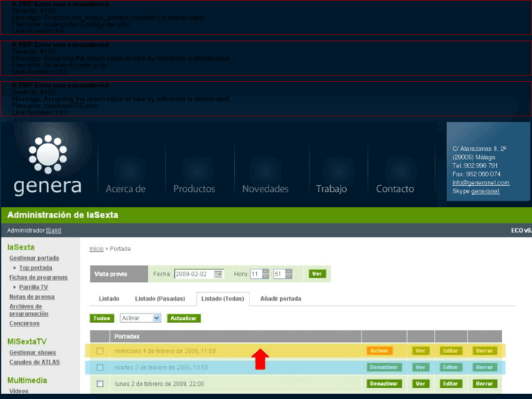
Task: Click the Multimedia sidebar heading
Action: pyautogui.click(x=27, y=380)
